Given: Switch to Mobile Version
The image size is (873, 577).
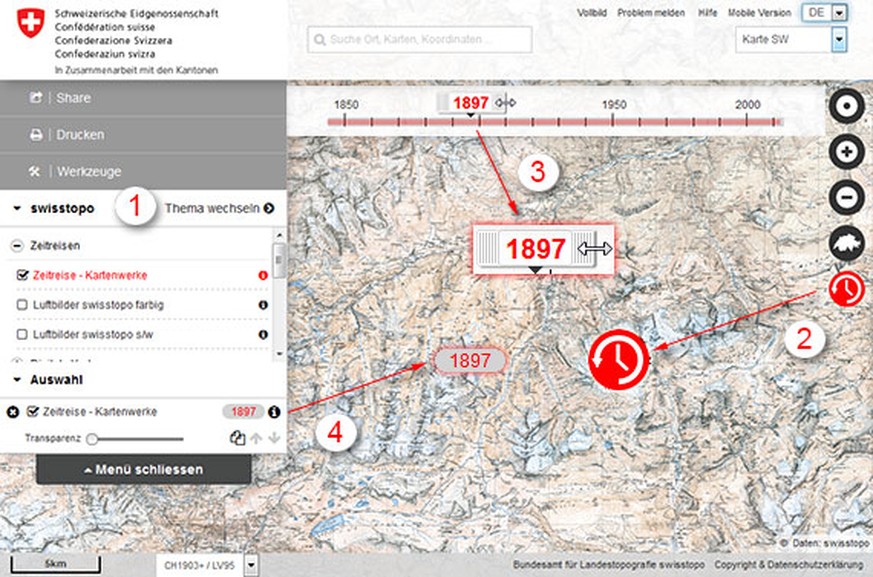Looking at the screenshot, I should tap(759, 12).
